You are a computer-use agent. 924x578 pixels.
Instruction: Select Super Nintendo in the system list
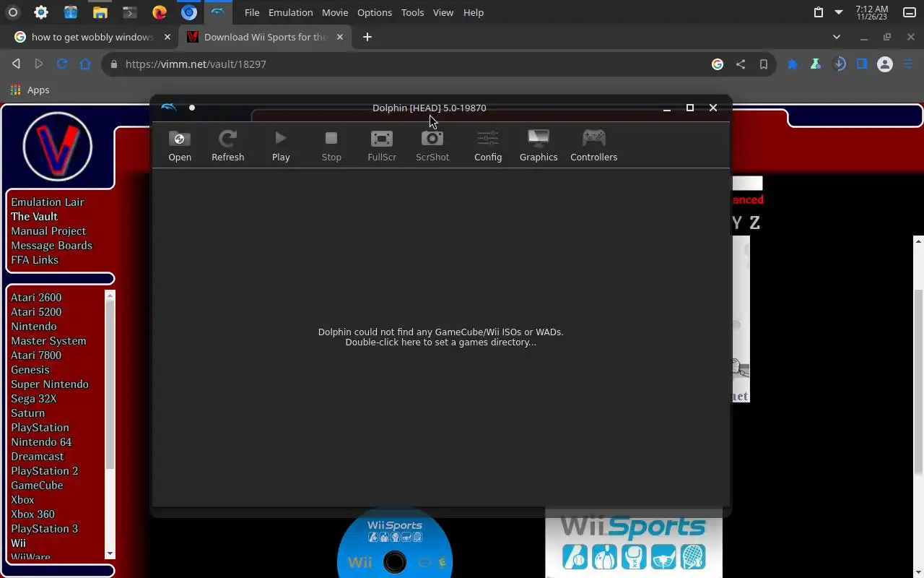click(x=50, y=384)
